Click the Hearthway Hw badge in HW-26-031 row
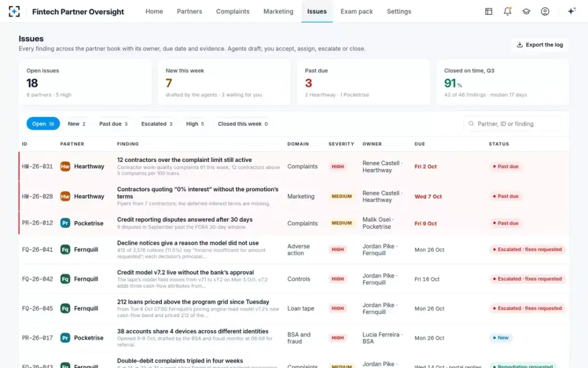588x368 pixels. [x=65, y=166]
